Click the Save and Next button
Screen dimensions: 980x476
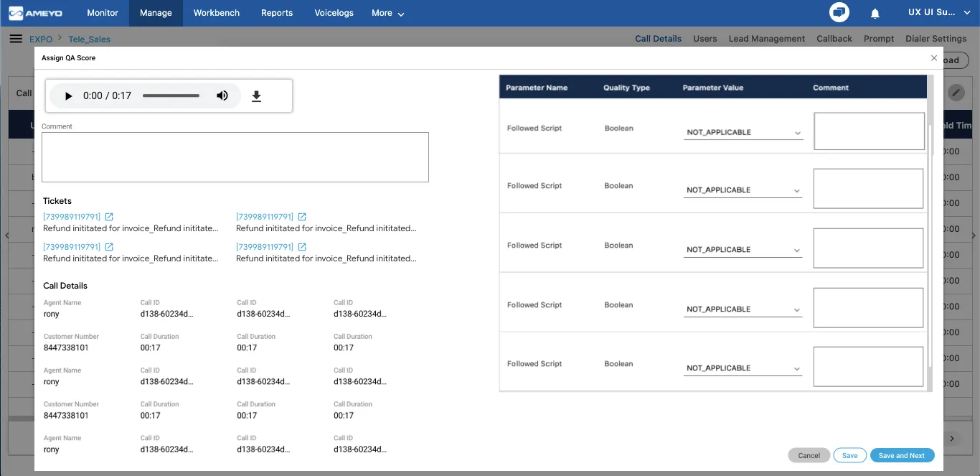(x=902, y=455)
